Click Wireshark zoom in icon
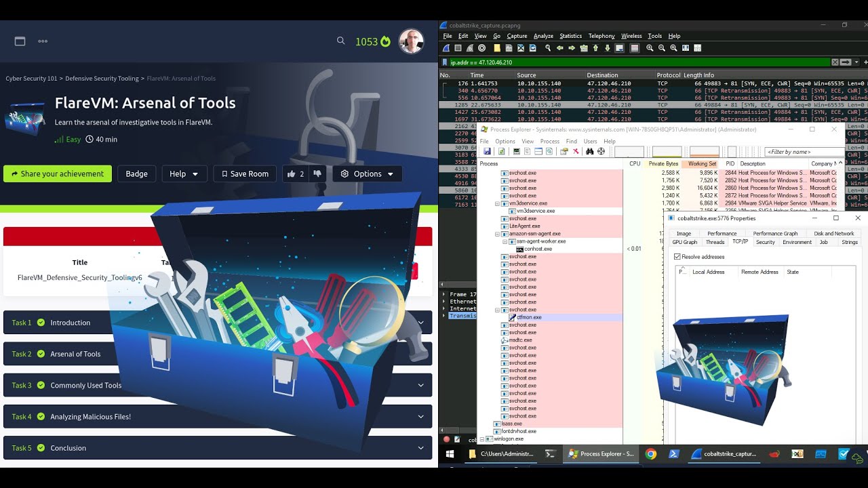This screenshot has height=488, width=868. click(x=650, y=48)
